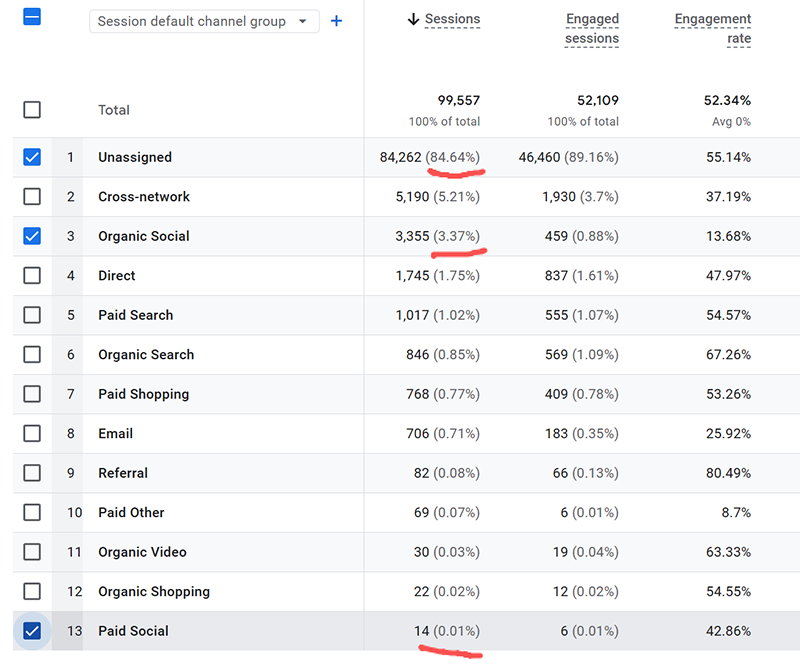Click the Engagement rate column header
Viewport: 800px width, 668px height.
pos(712,29)
